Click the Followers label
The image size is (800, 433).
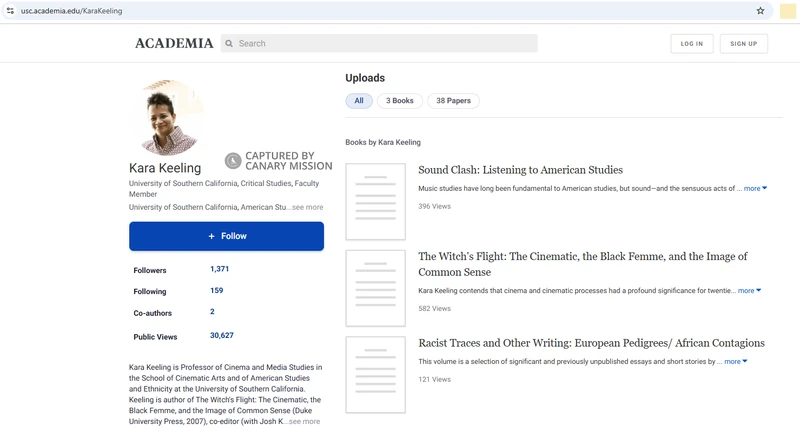pyautogui.click(x=150, y=270)
